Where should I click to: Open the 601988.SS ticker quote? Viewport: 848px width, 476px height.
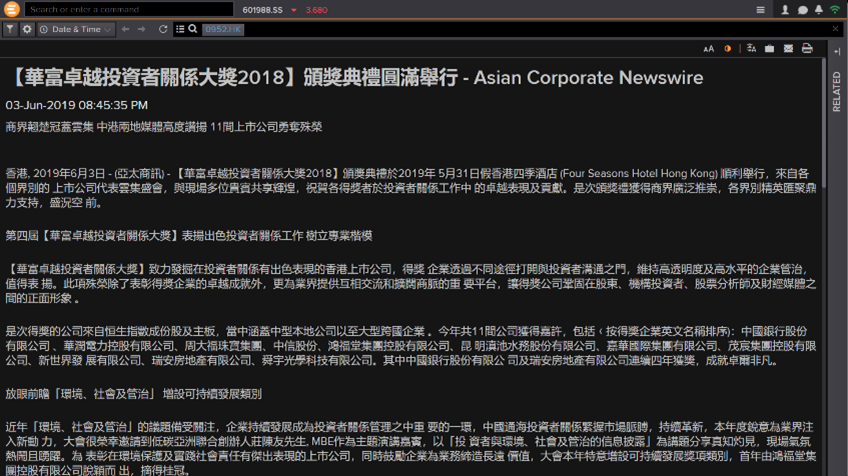click(262, 10)
